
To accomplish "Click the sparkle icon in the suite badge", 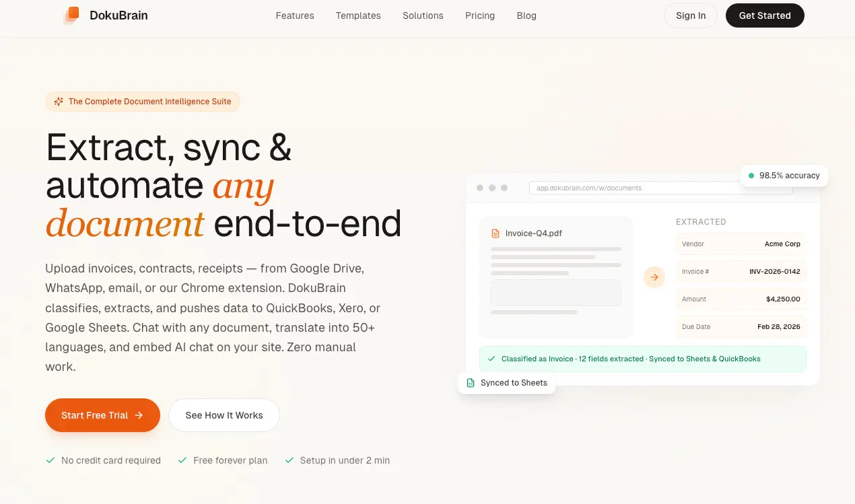I will coord(59,102).
